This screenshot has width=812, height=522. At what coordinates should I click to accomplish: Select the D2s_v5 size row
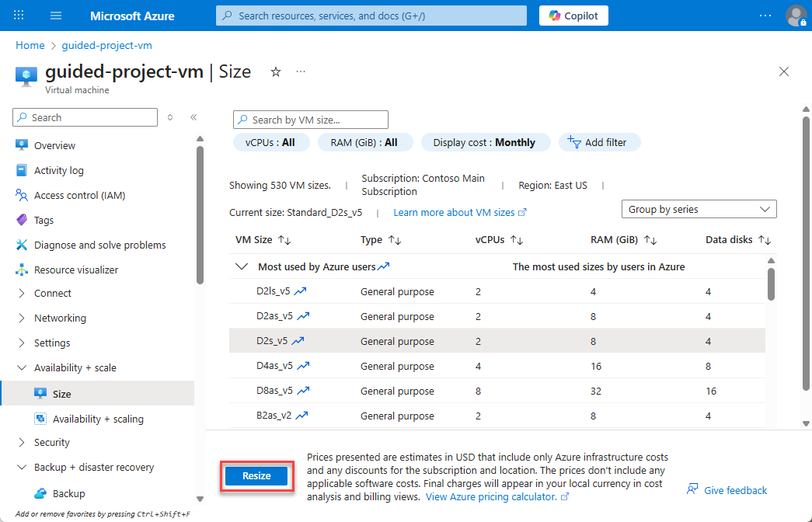[497, 341]
